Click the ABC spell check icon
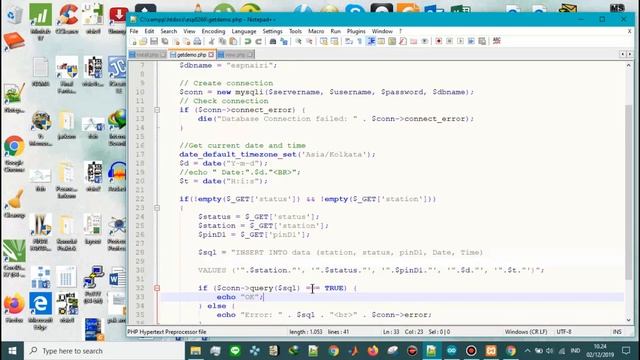Screen dimensions: 640x360 (497, 41)
